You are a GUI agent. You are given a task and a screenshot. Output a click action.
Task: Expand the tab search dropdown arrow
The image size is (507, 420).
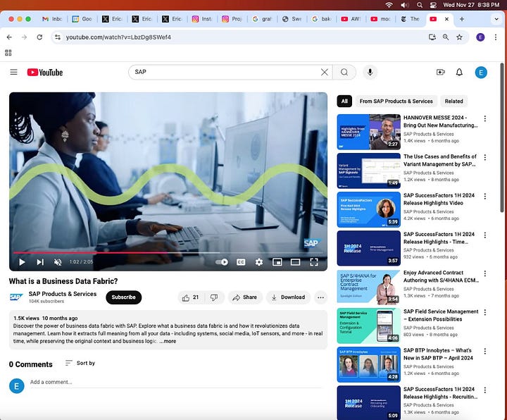click(x=496, y=19)
